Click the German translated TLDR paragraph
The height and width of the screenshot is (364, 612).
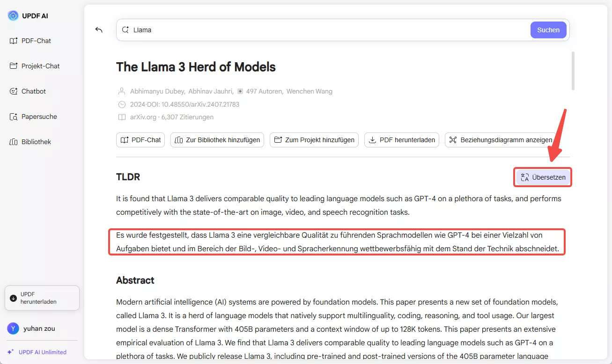(337, 242)
